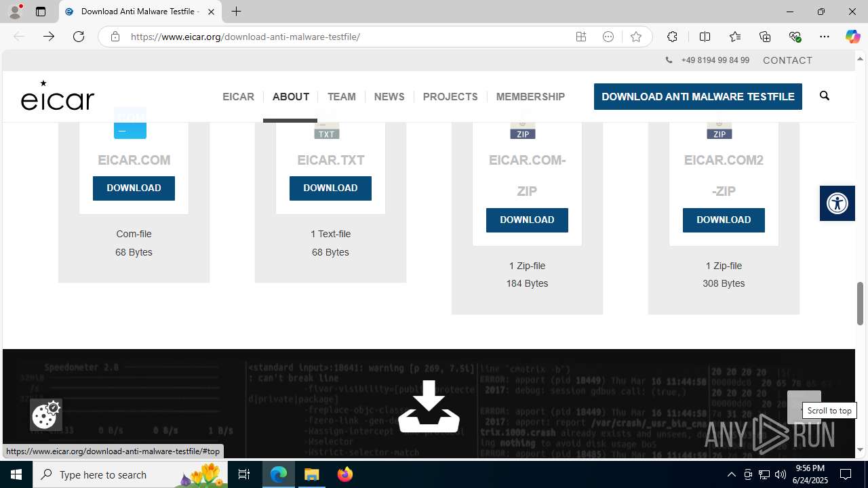The height and width of the screenshot is (488, 868).
Task: Open the PROJECTS menu item
Action: 450,97
